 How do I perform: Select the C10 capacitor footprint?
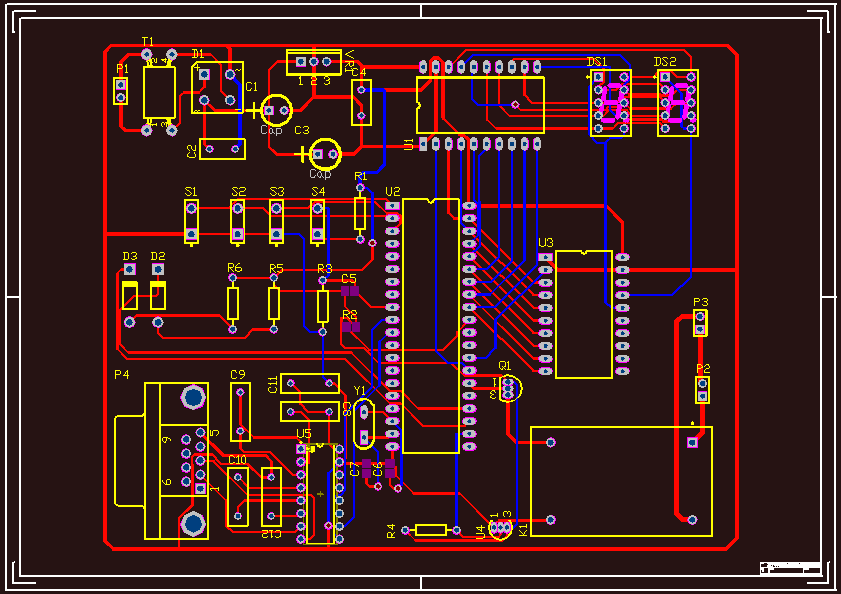point(238,497)
